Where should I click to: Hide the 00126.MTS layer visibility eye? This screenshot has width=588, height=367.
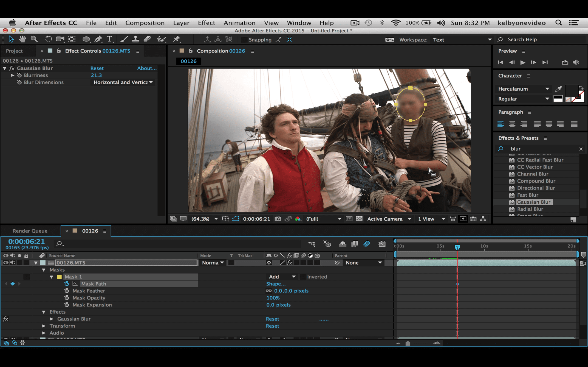5,262
